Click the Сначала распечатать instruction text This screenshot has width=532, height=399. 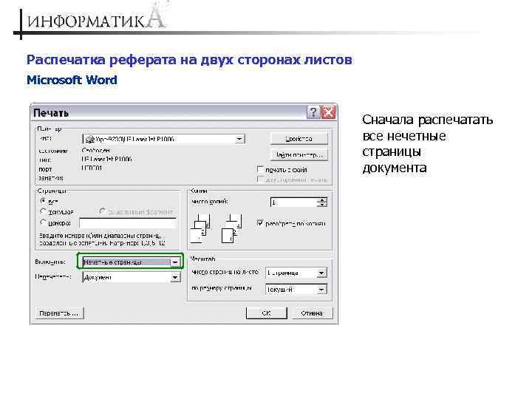click(428, 143)
